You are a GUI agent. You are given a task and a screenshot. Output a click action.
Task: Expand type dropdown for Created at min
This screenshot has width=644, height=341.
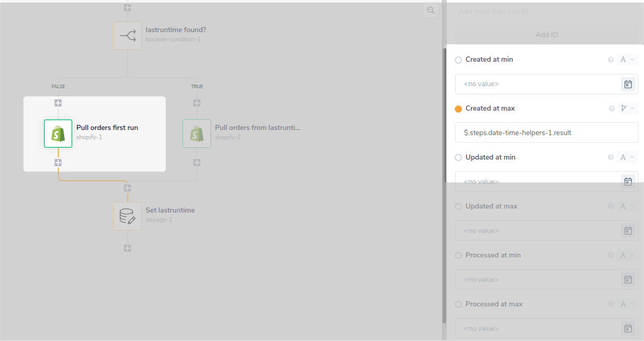pos(627,60)
